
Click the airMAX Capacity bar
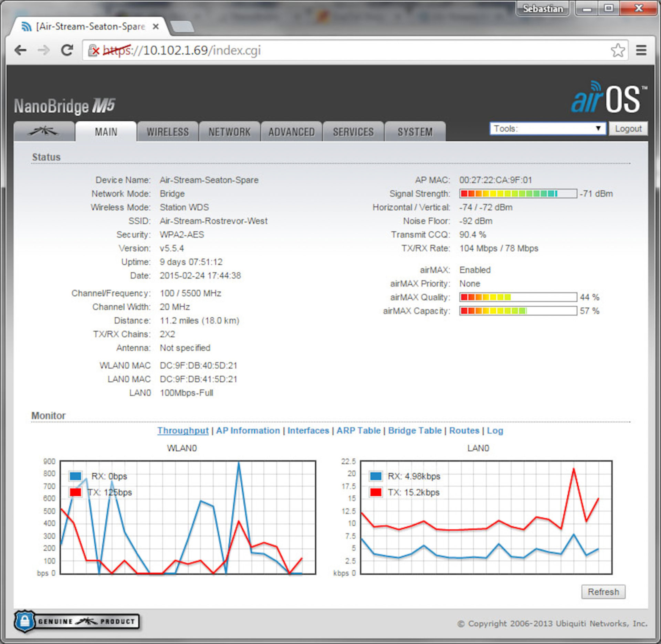coord(518,311)
